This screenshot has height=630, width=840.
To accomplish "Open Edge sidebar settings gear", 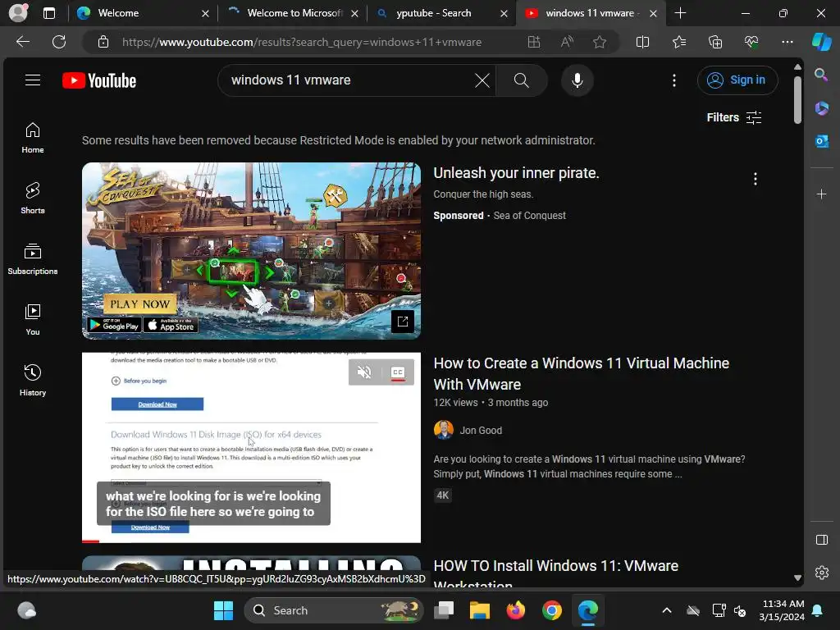I will tap(821, 573).
